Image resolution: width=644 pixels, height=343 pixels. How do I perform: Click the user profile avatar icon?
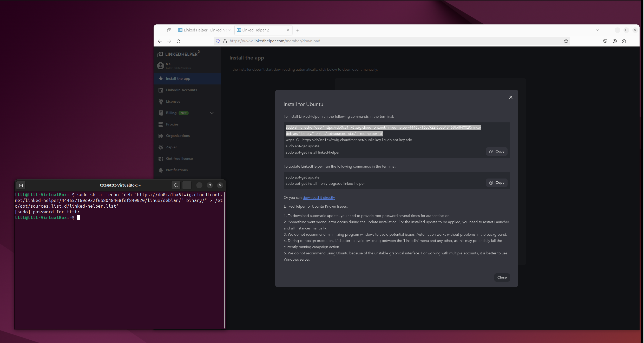click(161, 66)
